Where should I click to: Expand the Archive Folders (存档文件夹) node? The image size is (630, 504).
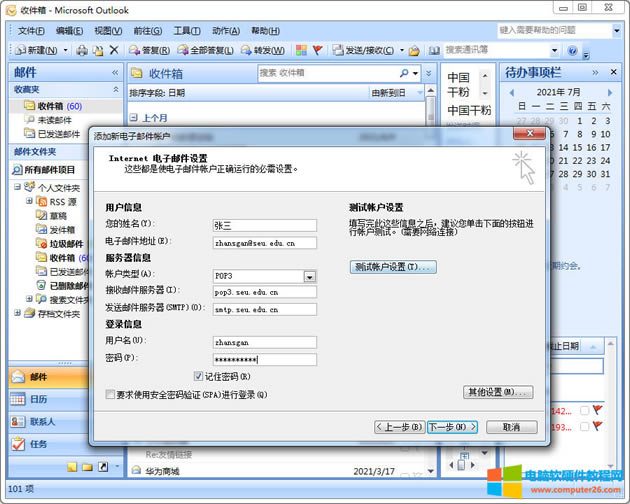17,313
